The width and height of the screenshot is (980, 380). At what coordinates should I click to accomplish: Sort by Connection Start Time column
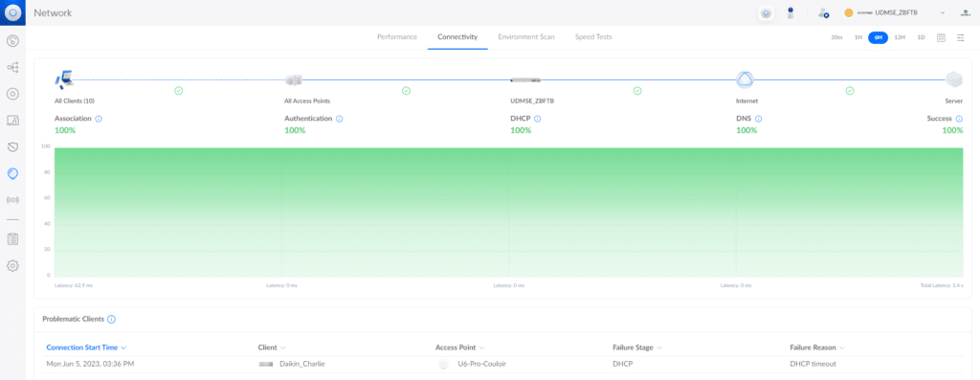[86, 346]
